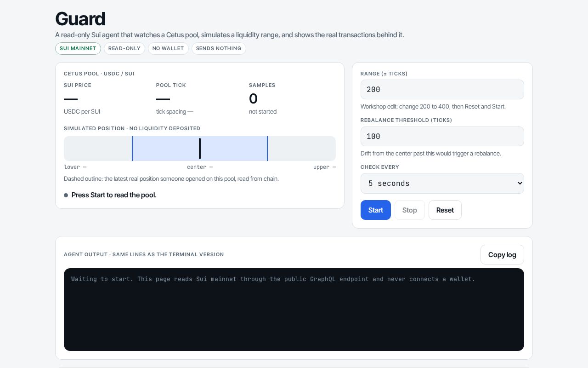The image size is (588, 368).
Task: Click the 'SIMULATED POSITION' section label
Action: click(x=132, y=128)
